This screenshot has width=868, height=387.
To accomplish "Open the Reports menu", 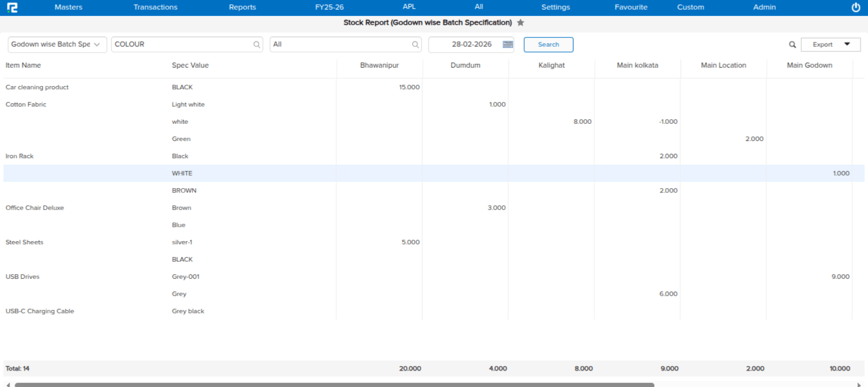I will [x=242, y=8].
